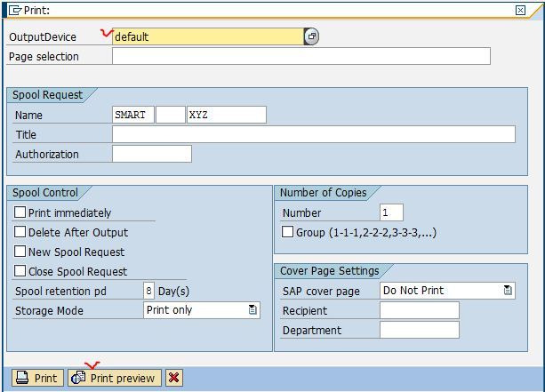Click the Day(s) unit text

pyautogui.click(x=173, y=291)
